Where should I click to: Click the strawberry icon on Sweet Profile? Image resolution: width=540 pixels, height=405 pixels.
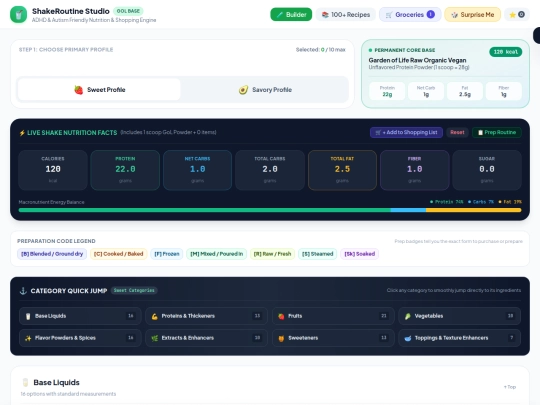[x=79, y=90]
